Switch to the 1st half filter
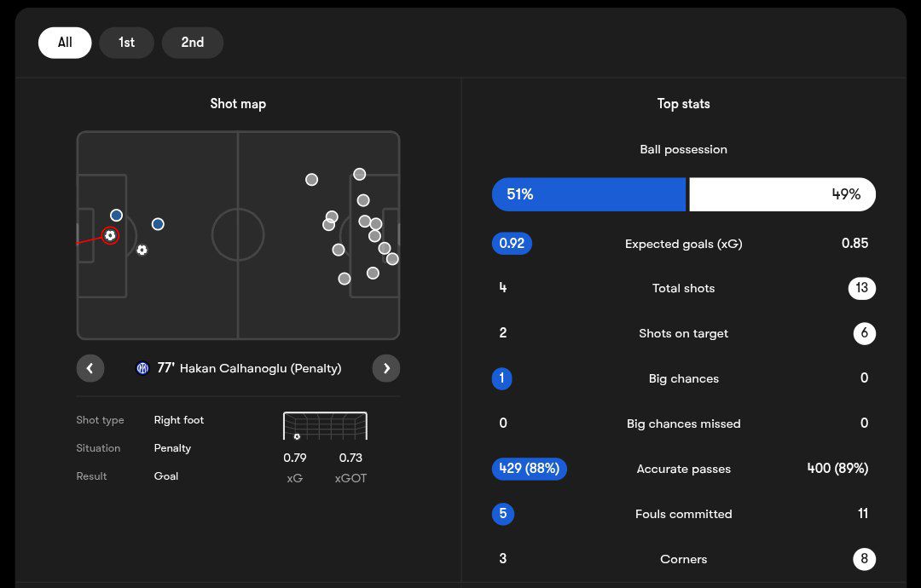 126,43
